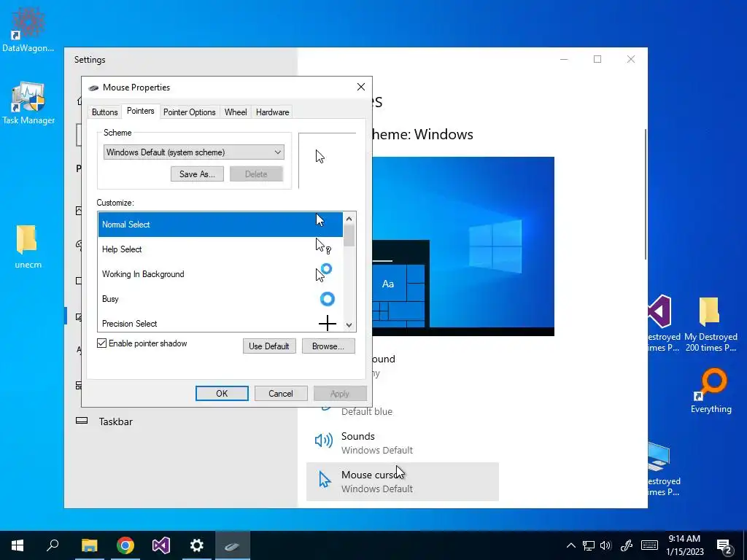The width and height of the screenshot is (747, 560).
Task: Click the Windows Start button
Action: [x=18, y=545]
